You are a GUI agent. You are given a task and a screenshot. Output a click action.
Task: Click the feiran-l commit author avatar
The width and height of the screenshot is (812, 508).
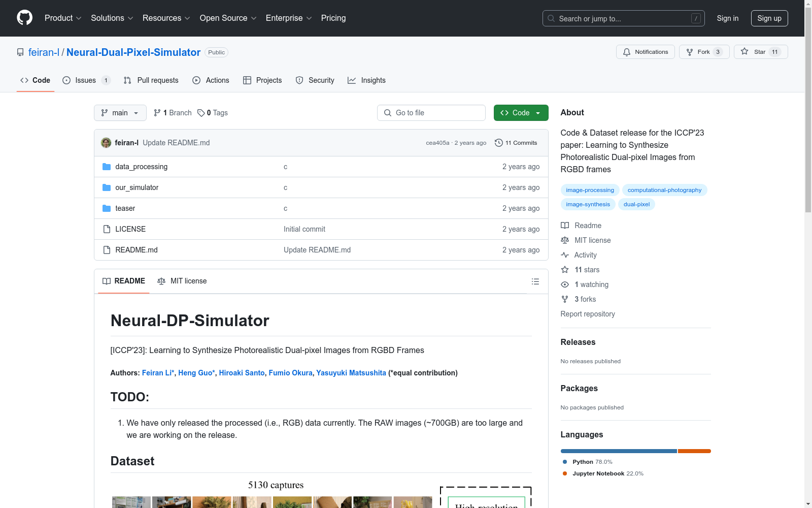click(106, 143)
